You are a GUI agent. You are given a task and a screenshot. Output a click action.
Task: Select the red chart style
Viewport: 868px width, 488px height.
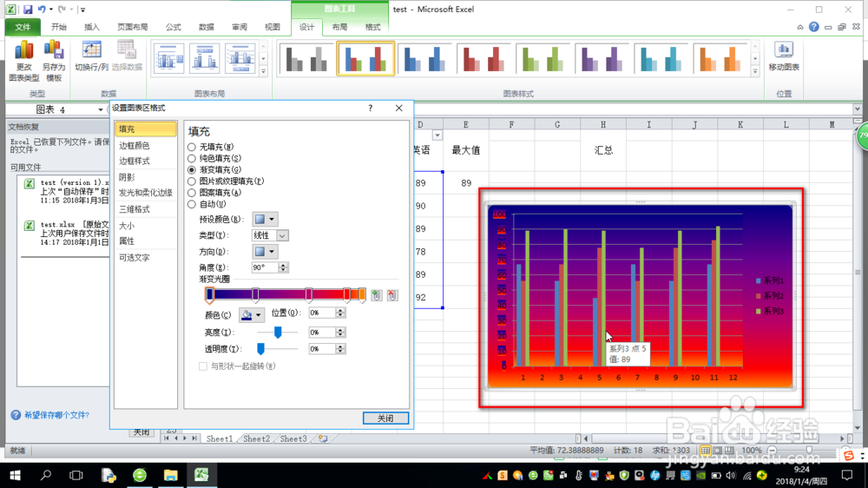pos(483,58)
